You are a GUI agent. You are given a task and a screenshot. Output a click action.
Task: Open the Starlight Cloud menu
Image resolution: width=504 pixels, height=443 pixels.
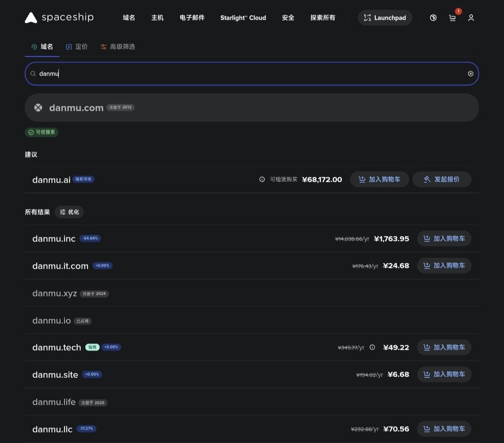[x=243, y=18]
